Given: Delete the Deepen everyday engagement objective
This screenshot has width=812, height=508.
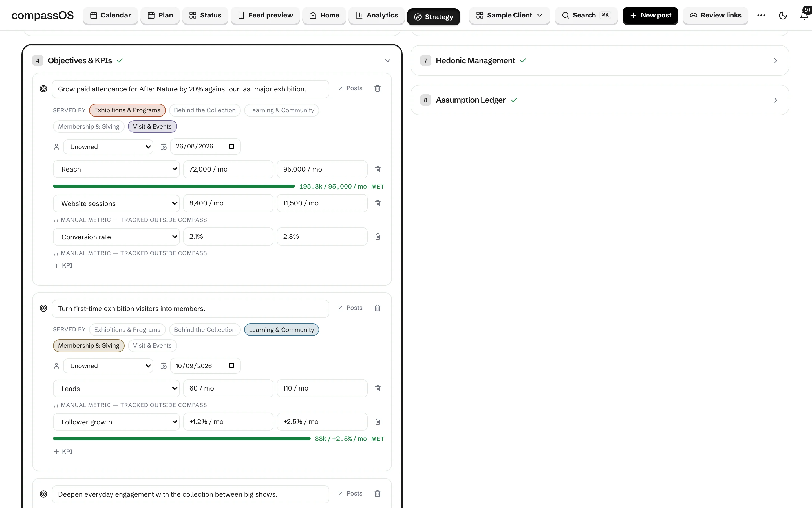Looking at the screenshot, I should [378, 494].
